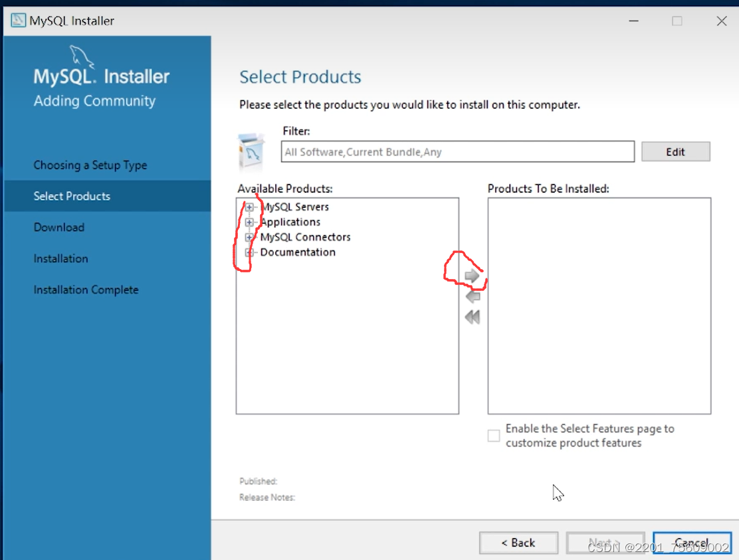Image resolution: width=739 pixels, height=560 pixels.
Task: Click the Edit filter button
Action: tap(675, 151)
